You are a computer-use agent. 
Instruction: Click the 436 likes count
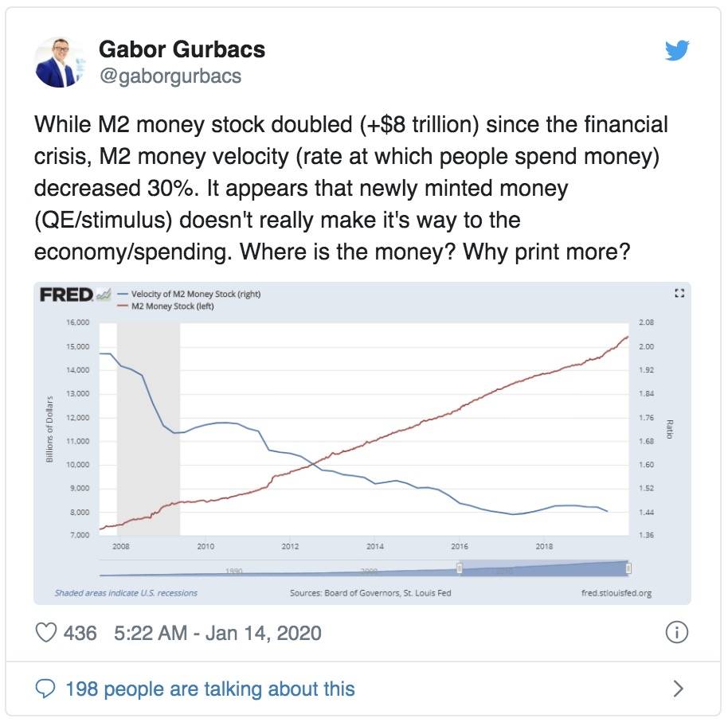click(80, 633)
